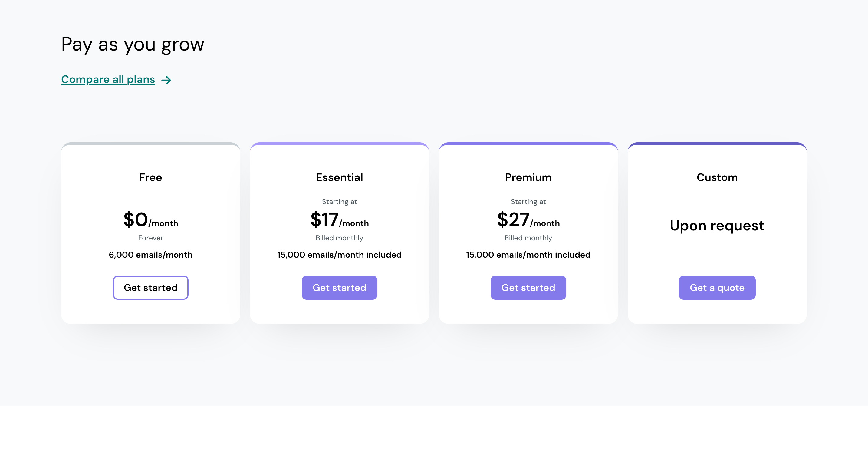This screenshot has width=868, height=462.
Task: Click Get started on the Premium plan
Action: (x=528, y=287)
